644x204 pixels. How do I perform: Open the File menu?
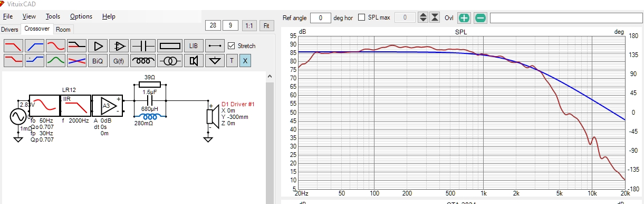pyautogui.click(x=8, y=16)
